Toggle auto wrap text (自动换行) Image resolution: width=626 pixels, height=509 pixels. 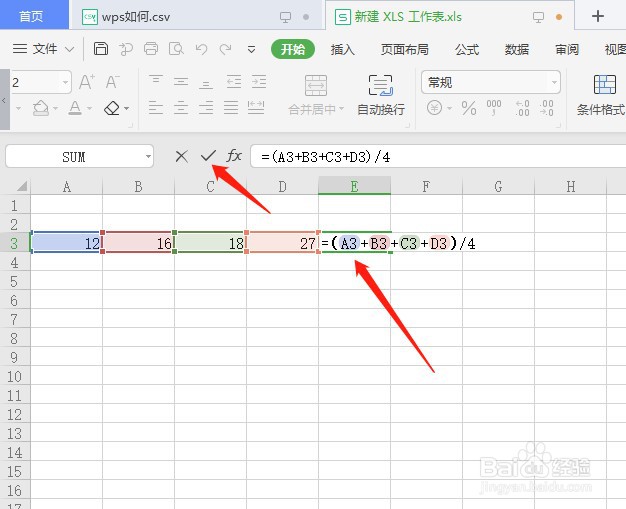(380, 95)
